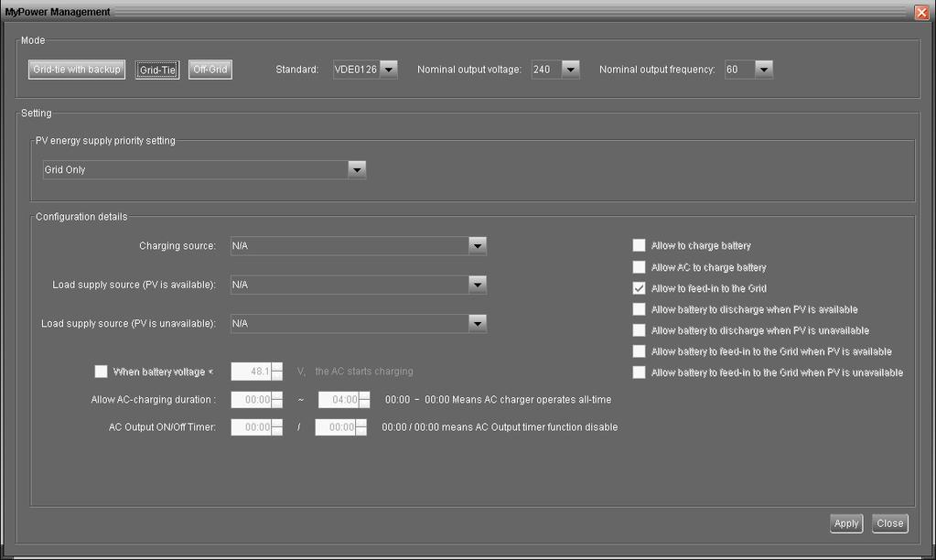Open Load supply source PV available dropdown

(x=478, y=285)
